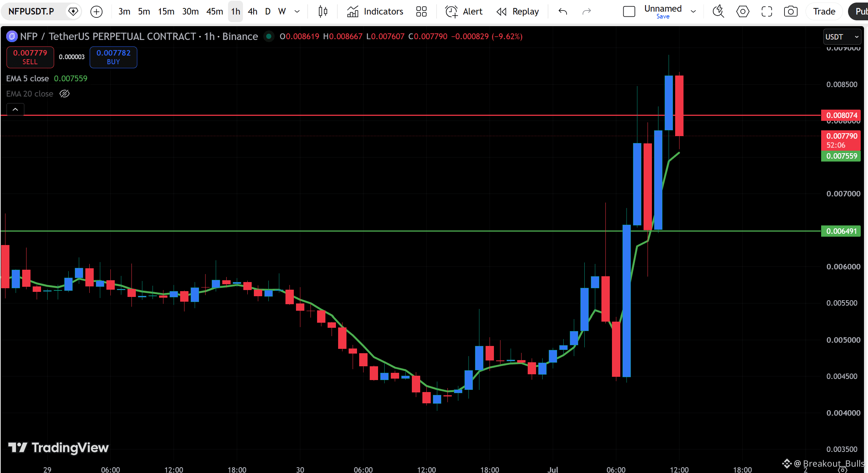Open the indicator templates grid icon
Viewport: 868px width, 473px height.
pos(421,12)
